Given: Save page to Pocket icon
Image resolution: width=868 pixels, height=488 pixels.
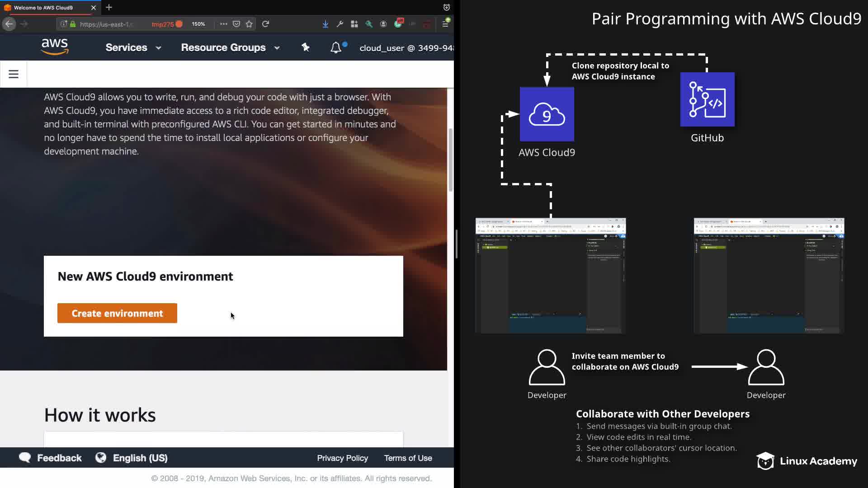Looking at the screenshot, I should pos(236,24).
